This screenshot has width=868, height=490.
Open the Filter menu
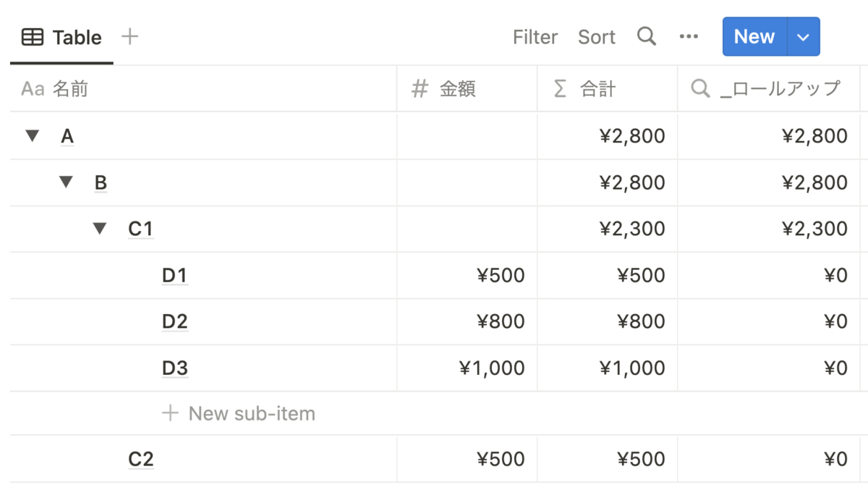pos(535,37)
